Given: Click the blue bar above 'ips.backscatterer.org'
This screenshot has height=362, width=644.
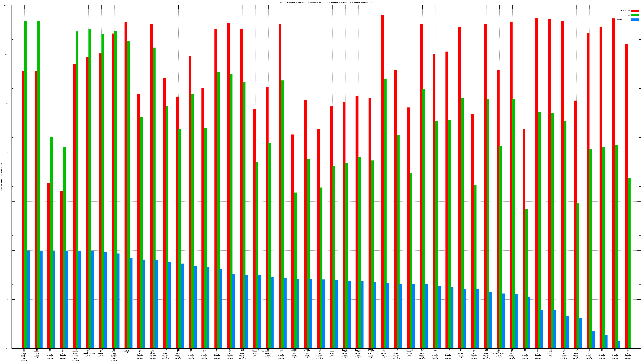Looking at the screenshot, I should coord(92,300).
